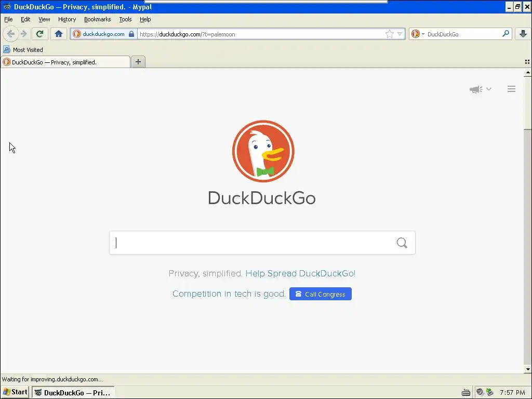
Task: Open the DuckDuckGo hamburger menu
Action: pyautogui.click(x=511, y=89)
